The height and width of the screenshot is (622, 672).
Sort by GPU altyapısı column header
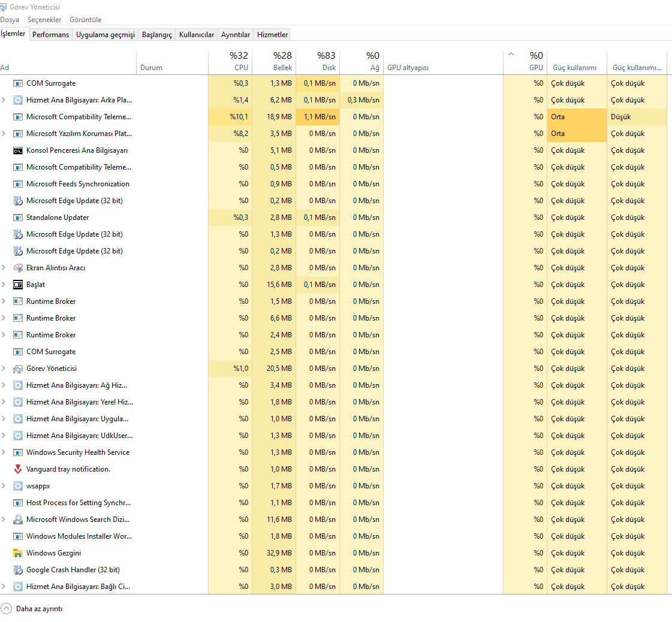tap(443, 62)
